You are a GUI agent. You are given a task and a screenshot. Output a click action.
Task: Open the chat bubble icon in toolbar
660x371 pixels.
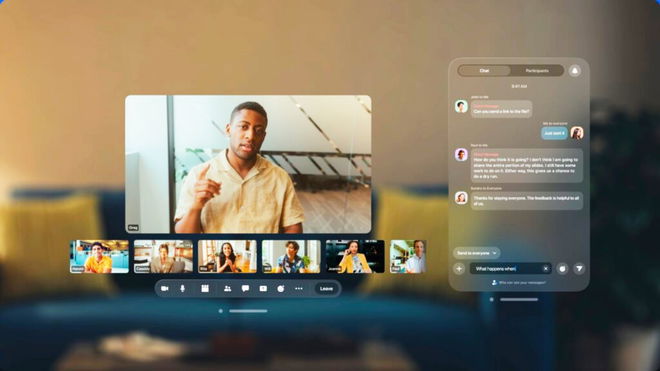pyautogui.click(x=245, y=288)
